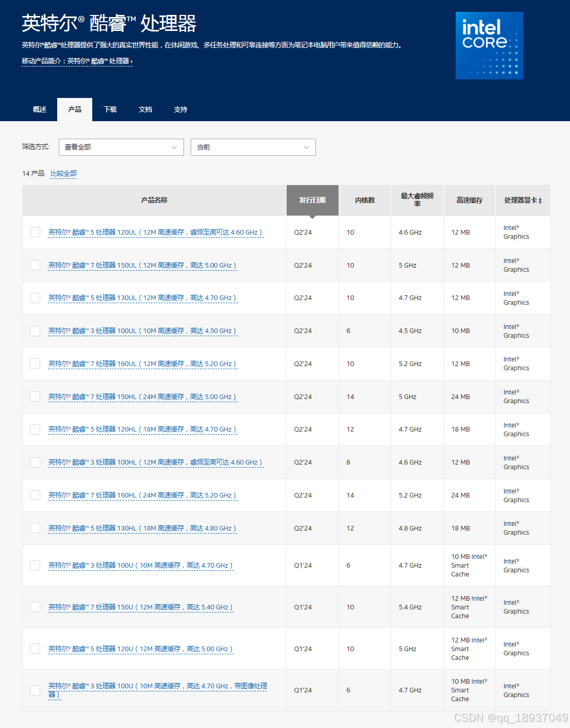The image size is (570, 728).
Task: Click 24 MB cache in 150HL row
Action: point(461,397)
